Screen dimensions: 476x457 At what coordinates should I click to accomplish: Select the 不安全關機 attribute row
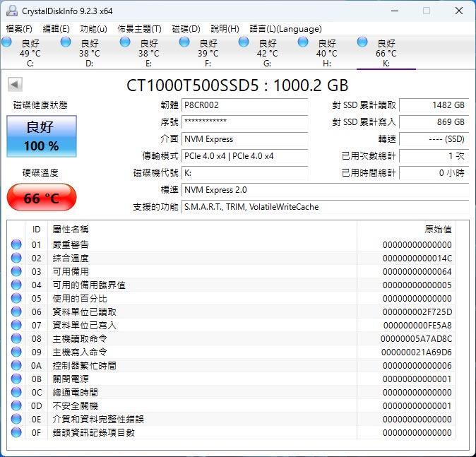(232, 405)
